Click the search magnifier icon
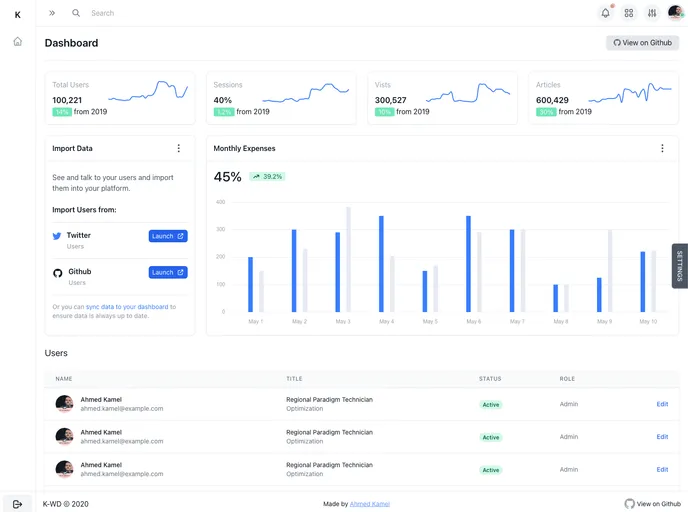 click(x=76, y=13)
